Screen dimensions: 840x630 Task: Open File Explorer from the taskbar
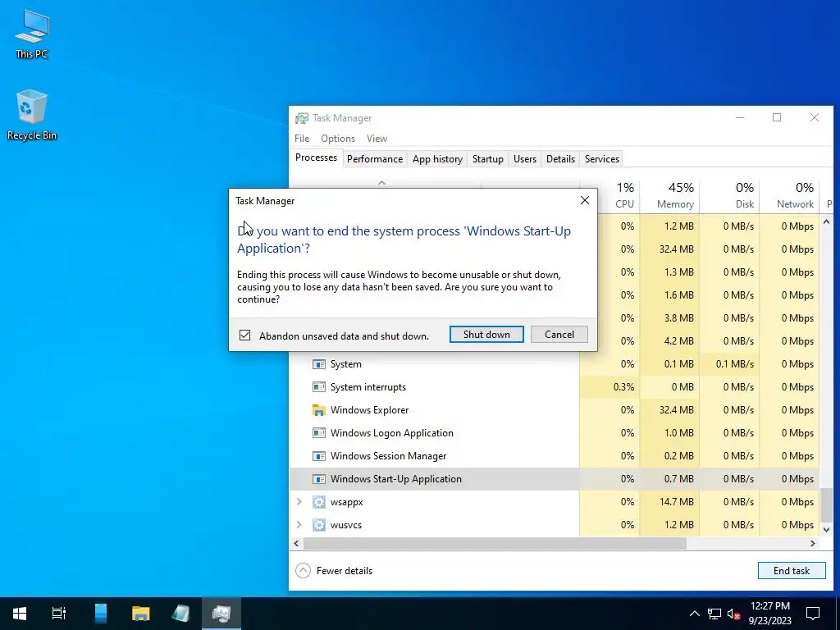coord(140,613)
